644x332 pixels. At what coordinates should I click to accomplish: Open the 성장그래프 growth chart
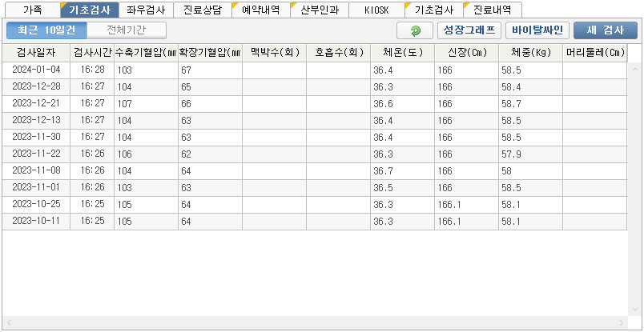469,30
